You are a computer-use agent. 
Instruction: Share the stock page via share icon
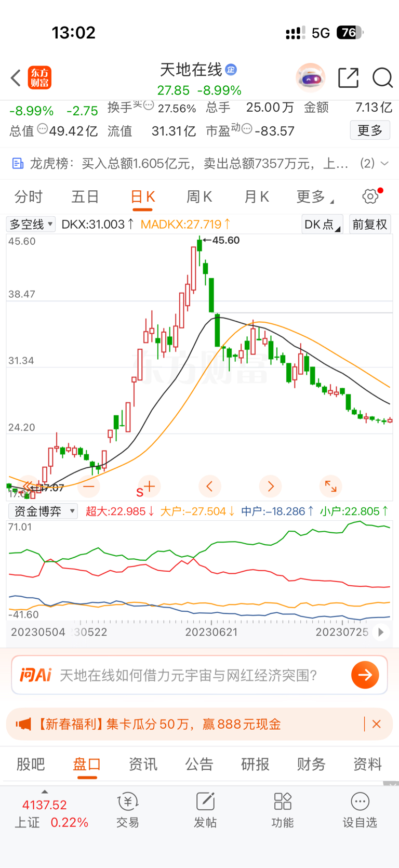[348, 78]
